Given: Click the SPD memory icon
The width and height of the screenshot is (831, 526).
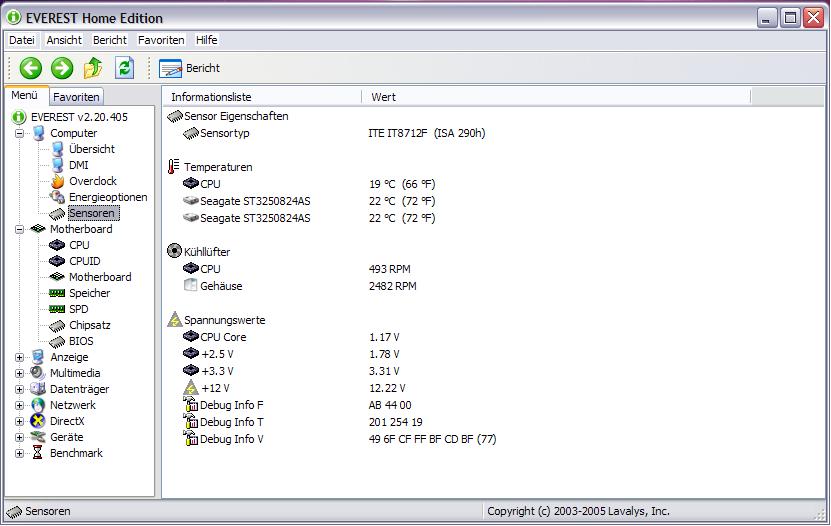Looking at the screenshot, I should [57, 309].
